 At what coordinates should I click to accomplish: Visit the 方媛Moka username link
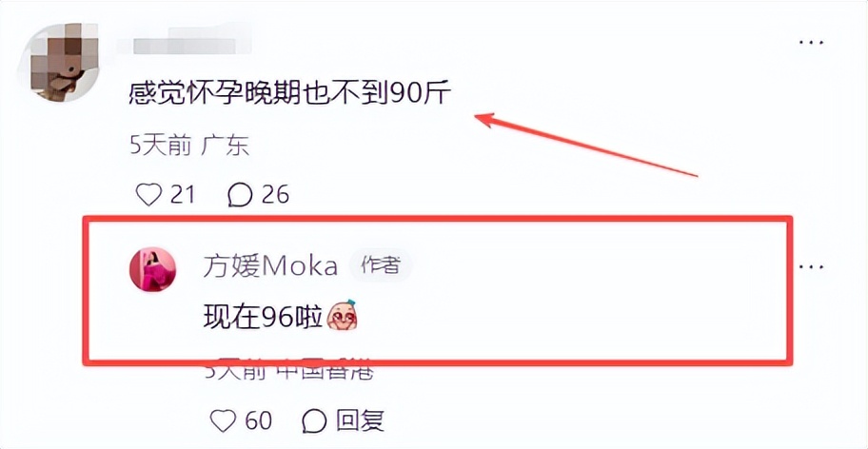click(x=270, y=267)
